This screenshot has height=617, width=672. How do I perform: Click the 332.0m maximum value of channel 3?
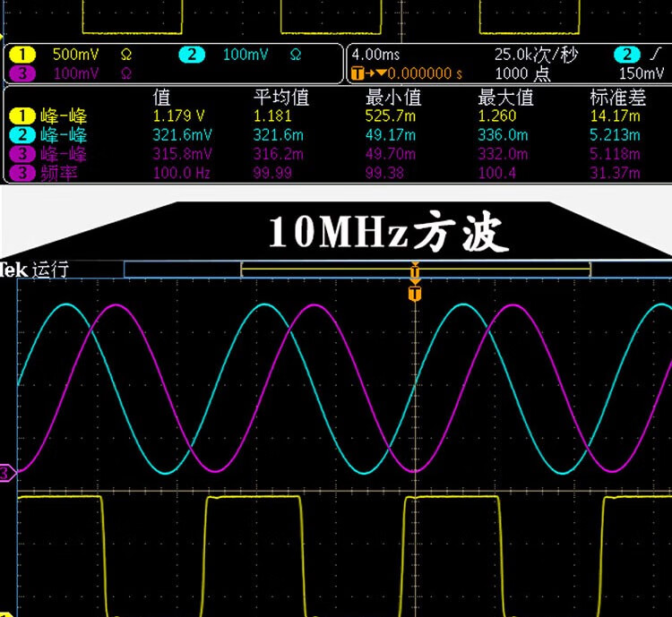click(503, 154)
